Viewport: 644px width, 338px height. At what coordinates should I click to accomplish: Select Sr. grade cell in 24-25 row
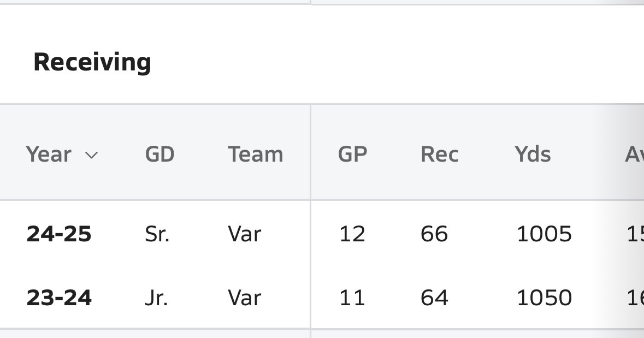(x=157, y=234)
